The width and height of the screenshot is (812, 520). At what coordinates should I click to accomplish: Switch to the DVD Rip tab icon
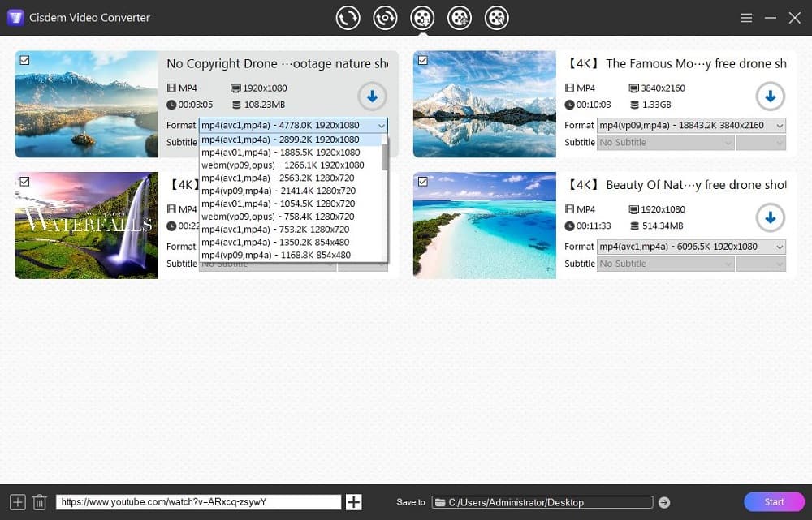click(385, 18)
